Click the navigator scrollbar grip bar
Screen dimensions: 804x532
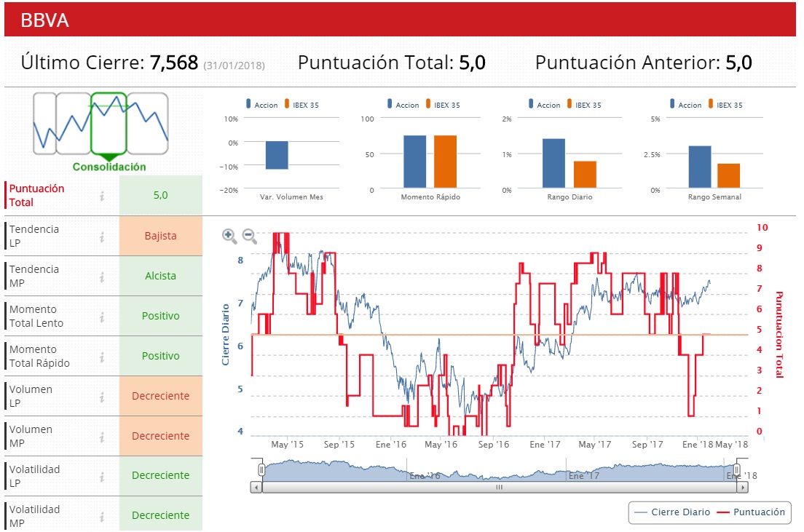pos(499,488)
